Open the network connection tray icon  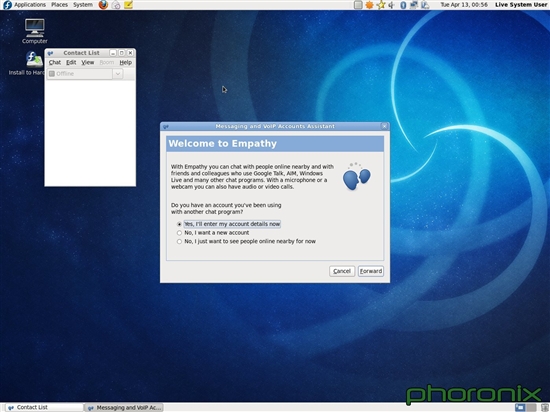(414, 5)
